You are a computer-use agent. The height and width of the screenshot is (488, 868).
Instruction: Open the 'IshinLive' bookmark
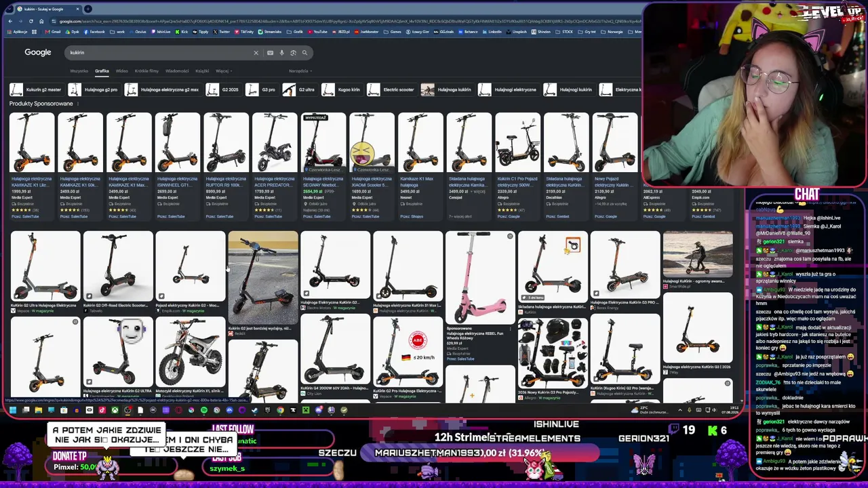click(x=161, y=31)
